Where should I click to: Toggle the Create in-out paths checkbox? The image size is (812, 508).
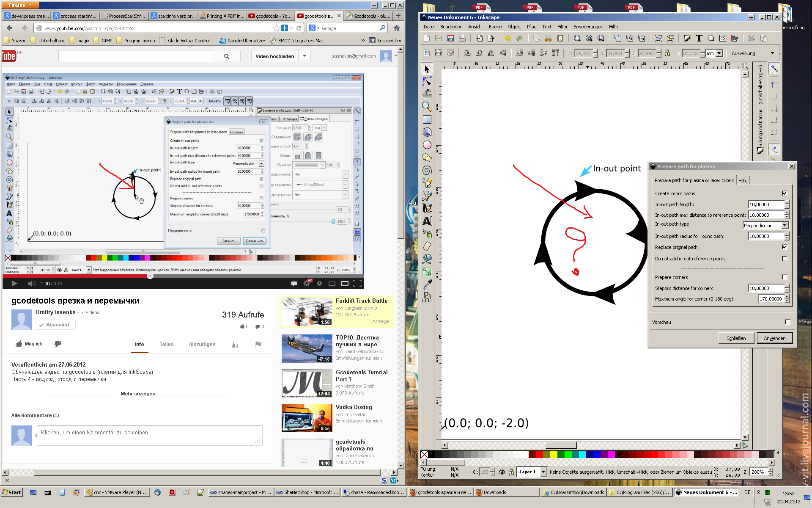785,193
